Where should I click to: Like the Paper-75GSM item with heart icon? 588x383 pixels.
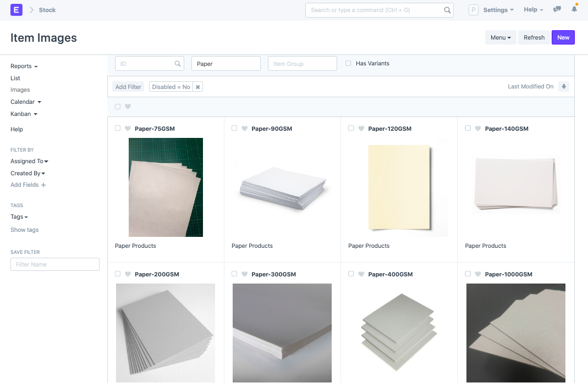(x=128, y=129)
